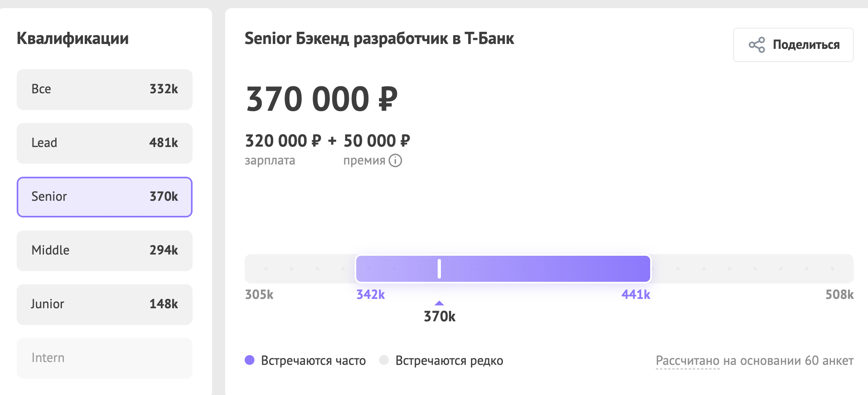This screenshot has height=395, width=868.
Task: Switch to Junior 148k qualification
Action: [104, 304]
